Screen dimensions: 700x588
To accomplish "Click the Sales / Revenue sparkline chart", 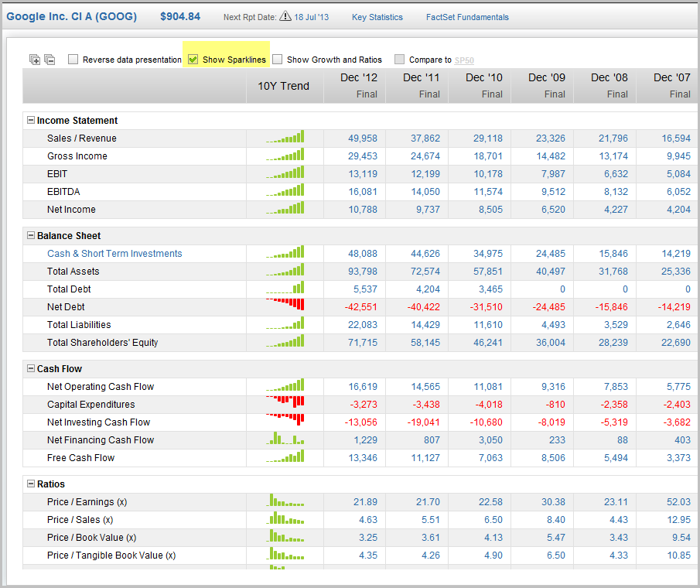I will 284,138.
